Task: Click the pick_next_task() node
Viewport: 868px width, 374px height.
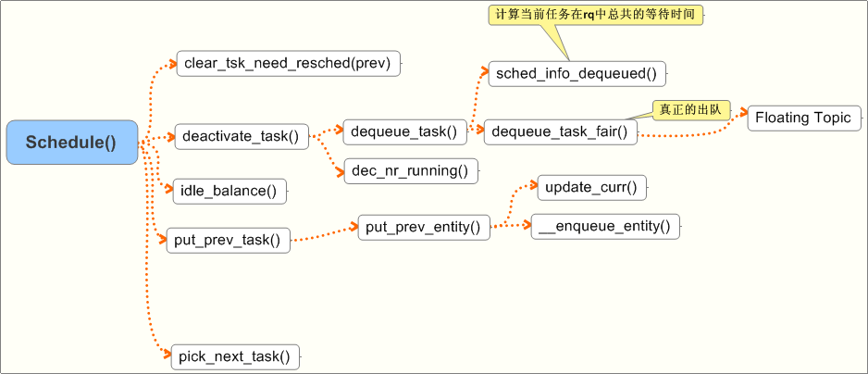Action: (235, 356)
